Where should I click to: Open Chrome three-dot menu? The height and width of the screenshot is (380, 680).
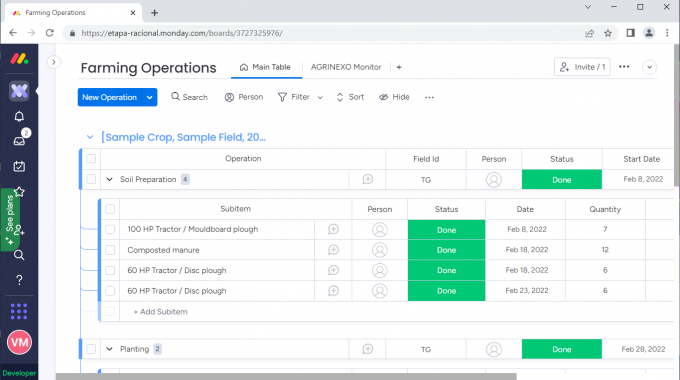[x=667, y=33]
